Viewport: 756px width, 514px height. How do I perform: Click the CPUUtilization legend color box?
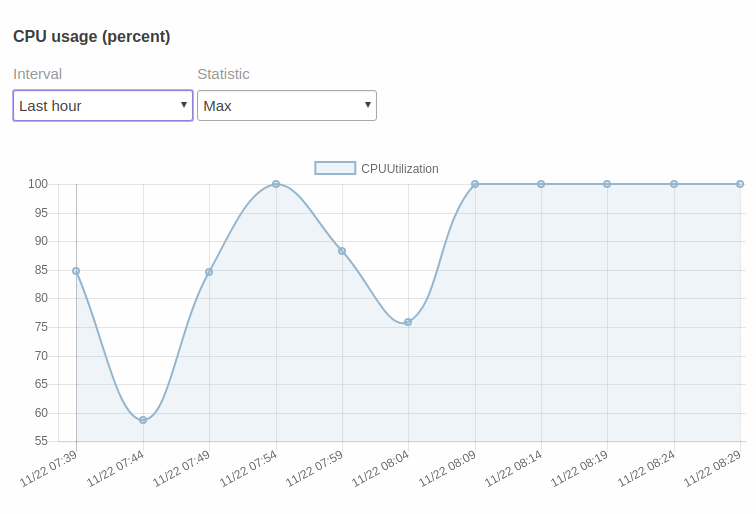tap(335, 168)
